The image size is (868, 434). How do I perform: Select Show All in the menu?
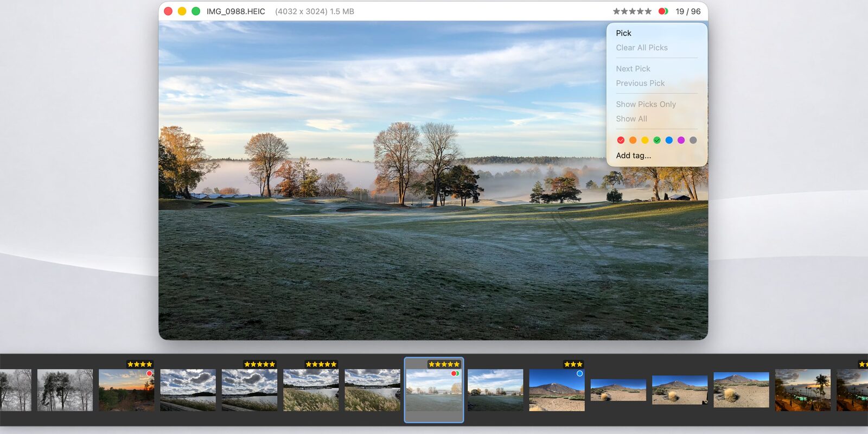[631, 119]
